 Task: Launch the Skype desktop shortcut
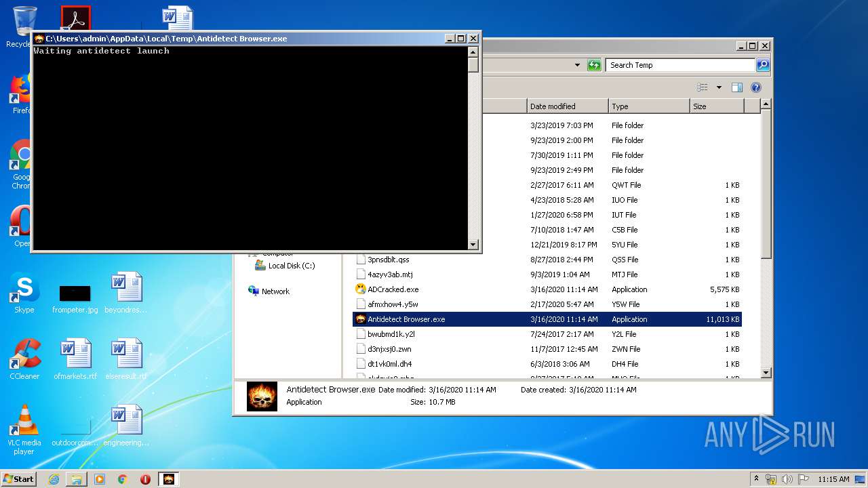(x=24, y=293)
